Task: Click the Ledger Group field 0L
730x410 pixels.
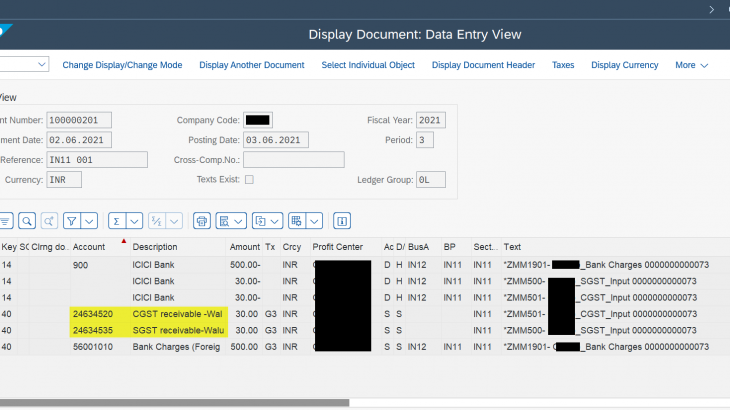Action: tap(431, 180)
